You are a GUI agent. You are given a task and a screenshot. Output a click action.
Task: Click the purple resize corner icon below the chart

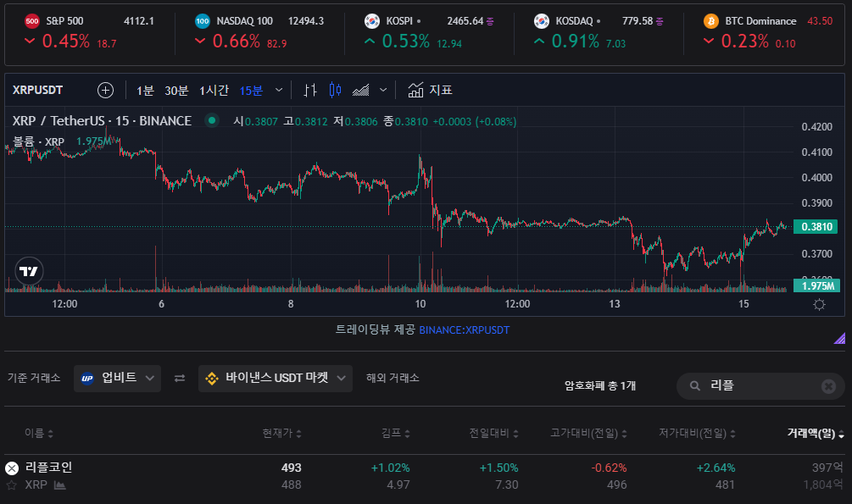point(839,338)
